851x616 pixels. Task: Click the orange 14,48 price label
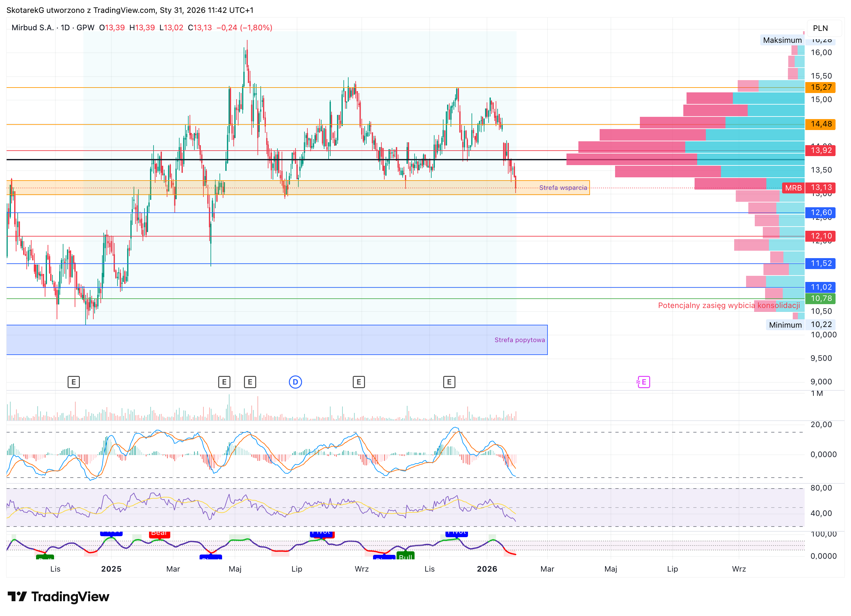(x=821, y=124)
